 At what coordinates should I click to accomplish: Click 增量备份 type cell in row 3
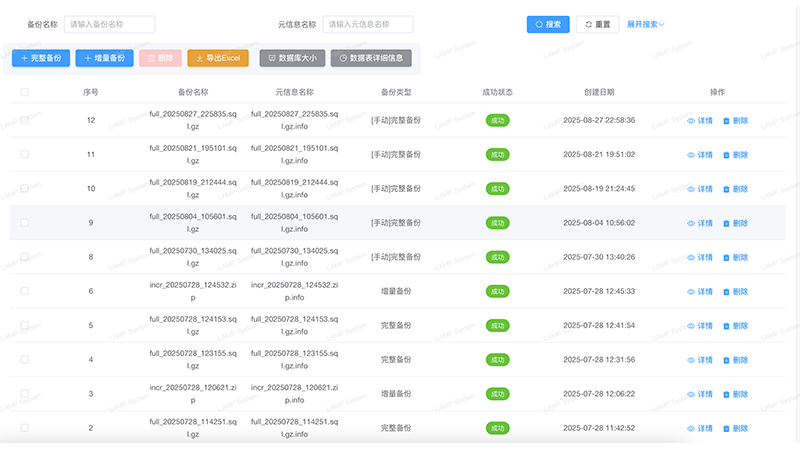[x=396, y=394]
